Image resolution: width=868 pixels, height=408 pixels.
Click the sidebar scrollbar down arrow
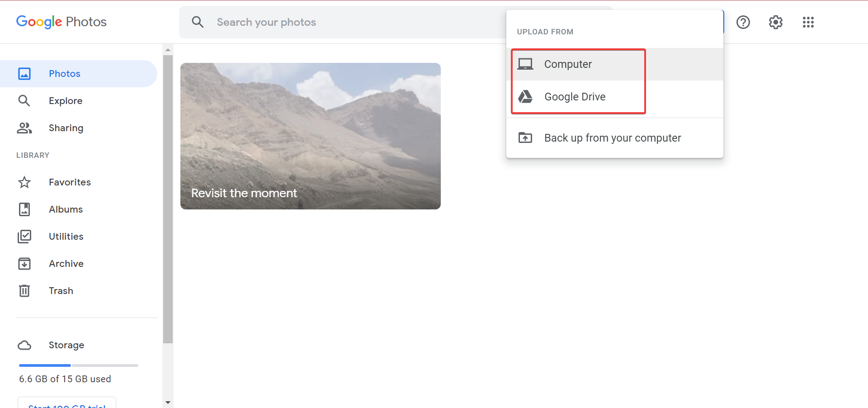pos(168,402)
